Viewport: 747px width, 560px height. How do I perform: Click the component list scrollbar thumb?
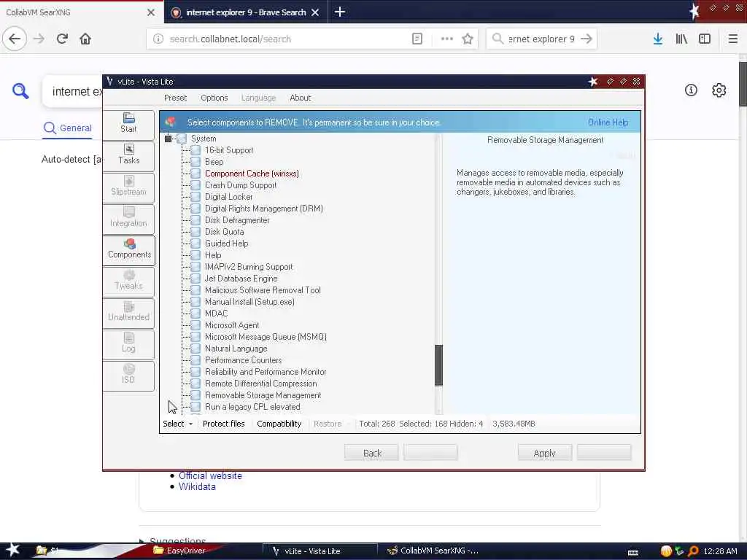438,365
